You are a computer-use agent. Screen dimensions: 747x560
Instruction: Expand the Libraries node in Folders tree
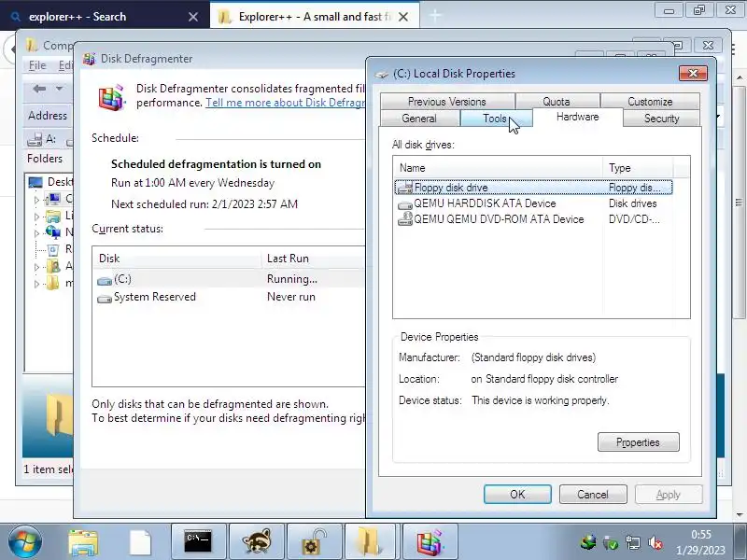tap(36, 217)
